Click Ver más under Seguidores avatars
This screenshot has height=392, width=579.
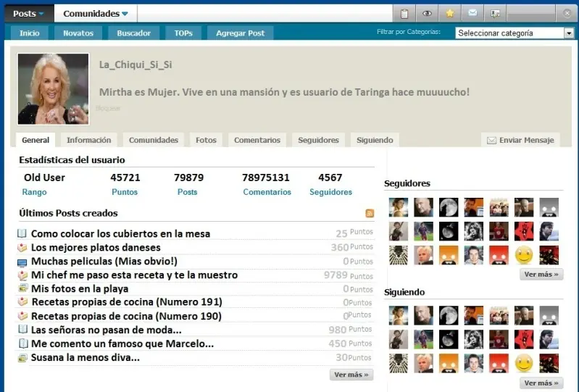[x=541, y=274]
